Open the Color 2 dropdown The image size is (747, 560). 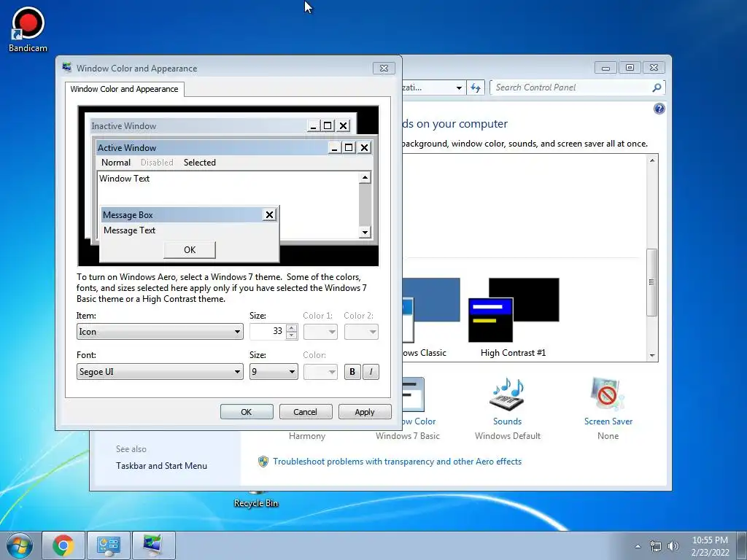click(x=361, y=332)
